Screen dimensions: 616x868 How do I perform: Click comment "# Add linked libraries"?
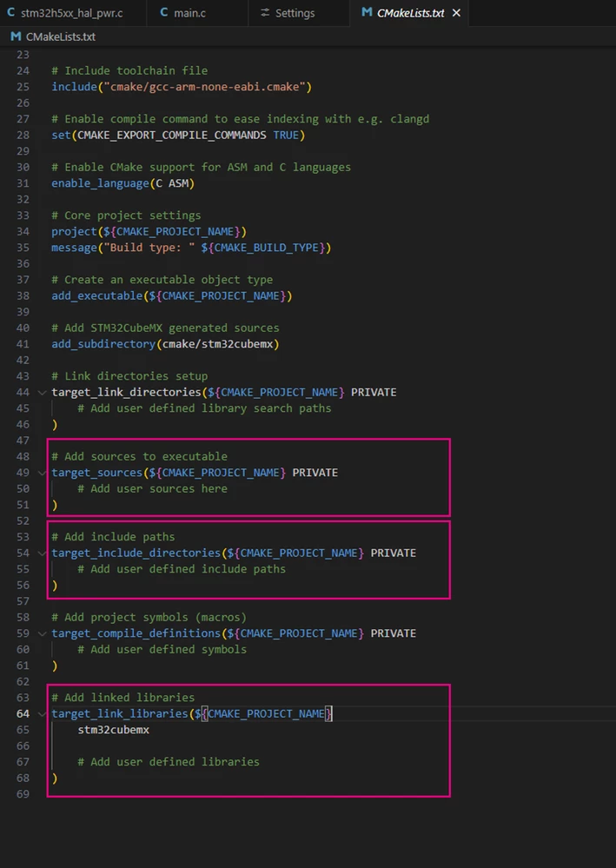pos(123,698)
